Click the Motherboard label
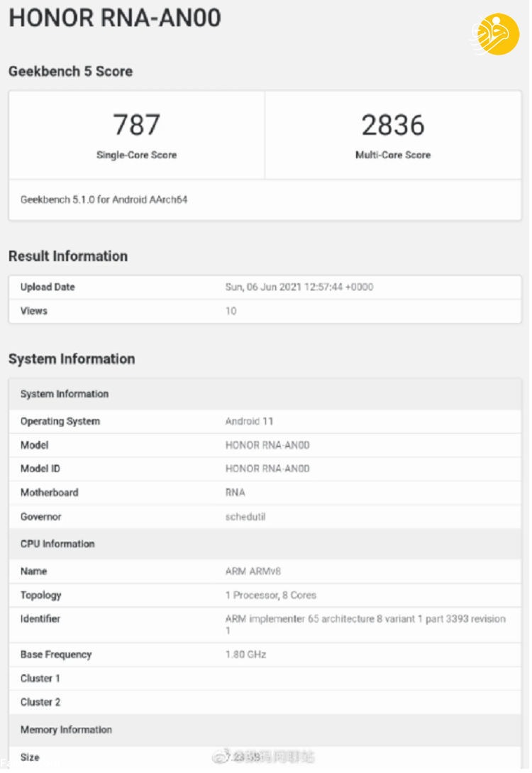Screen dimensions: 532x773 [x=49, y=493]
